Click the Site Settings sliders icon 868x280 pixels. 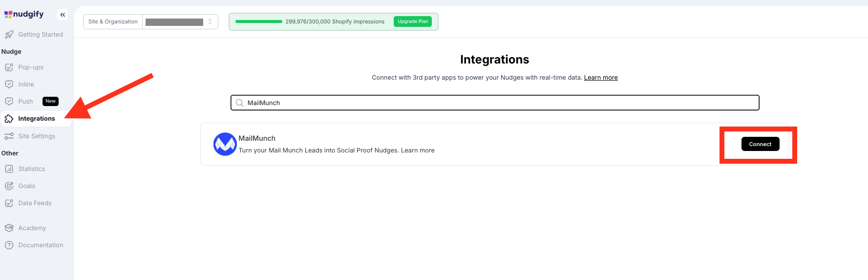pyautogui.click(x=9, y=136)
